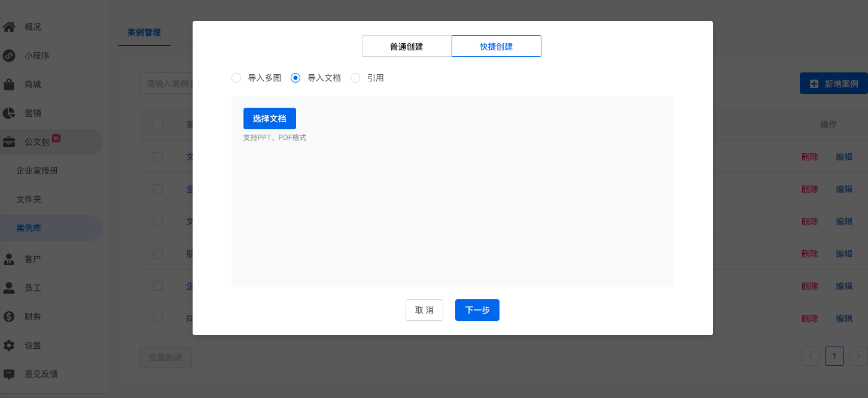Click the 支持PPT、PDF格式 hint text
868x398 pixels.
tap(275, 138)
